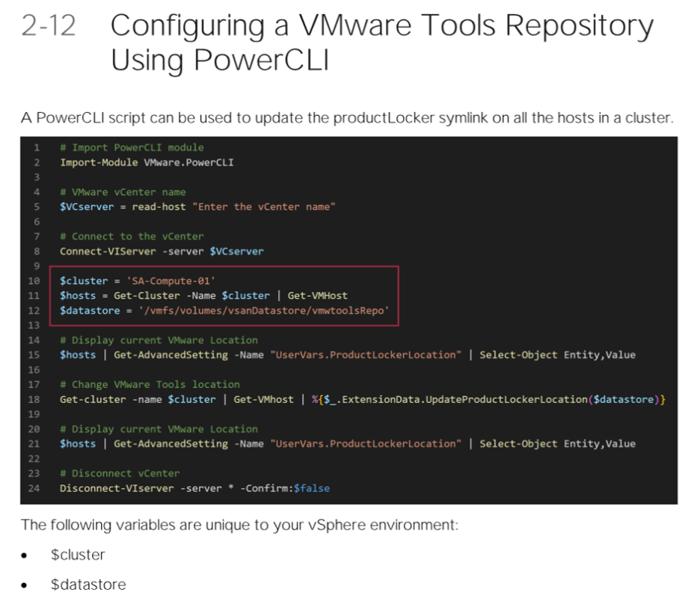Image resolution: width=700 pixels, height=592 pixels.
Task: Click "Connect-VIServer" on line 8
Action: [x=108, y=251]
